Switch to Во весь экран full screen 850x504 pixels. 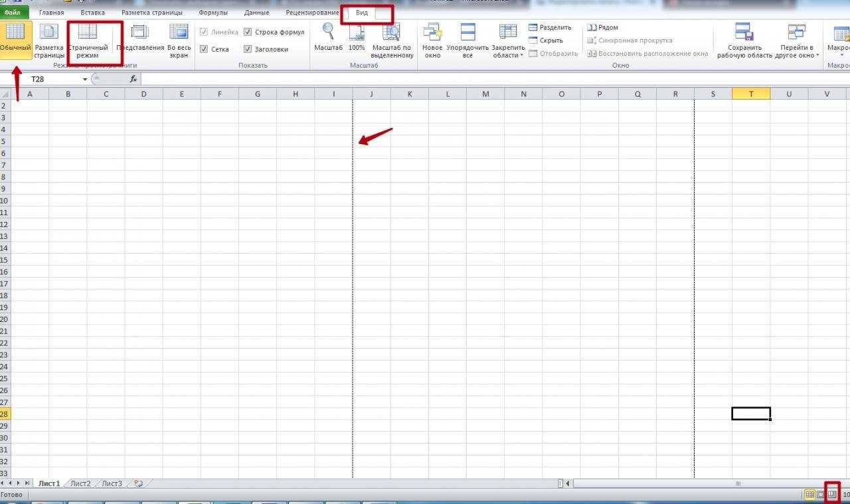179,40
